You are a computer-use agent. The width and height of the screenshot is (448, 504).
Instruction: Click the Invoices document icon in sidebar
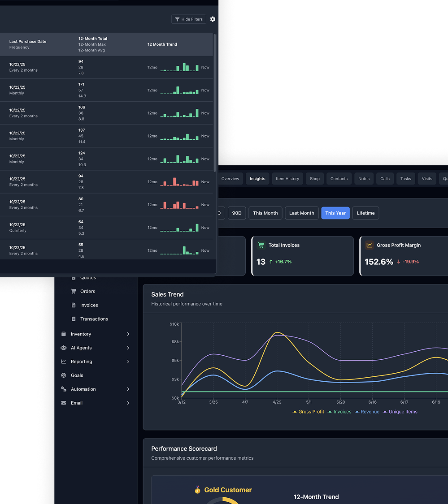[x=74, y=305]
